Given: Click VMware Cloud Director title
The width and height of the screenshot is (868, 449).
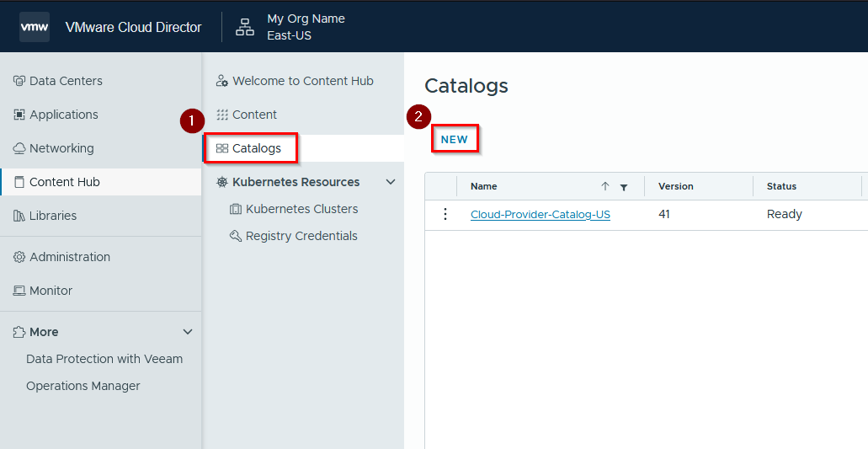Looking at the screenshot, I should pos(133,27).
